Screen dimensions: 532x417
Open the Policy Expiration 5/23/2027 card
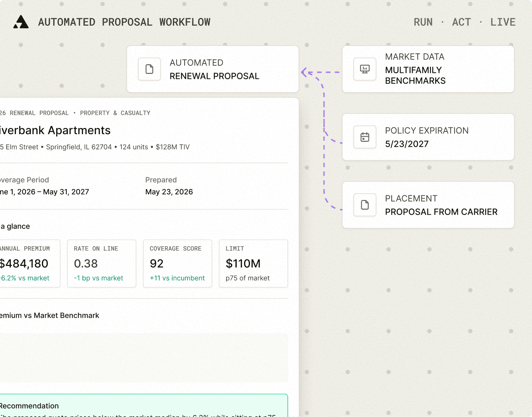click(x=428, y=137)
